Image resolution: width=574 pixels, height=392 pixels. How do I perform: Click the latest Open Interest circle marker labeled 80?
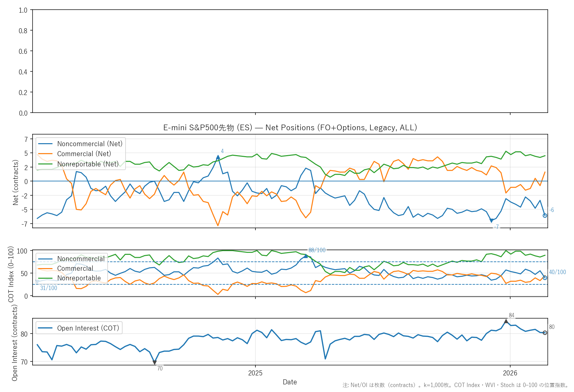[545, 333]
